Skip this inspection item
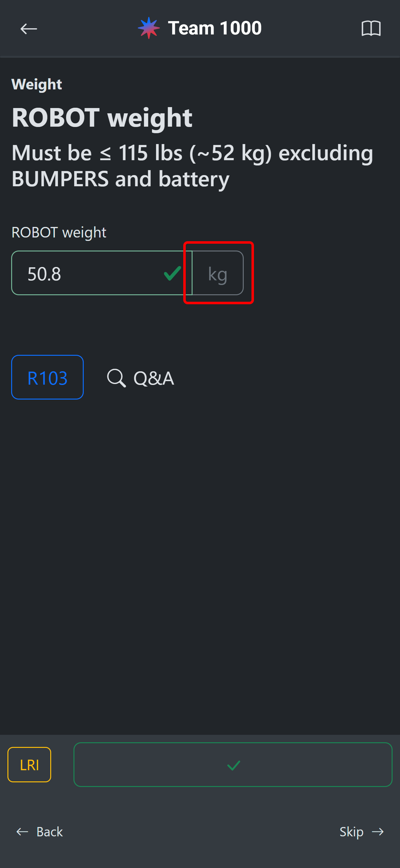Screen dimensions: 400x868 [351, 832]
